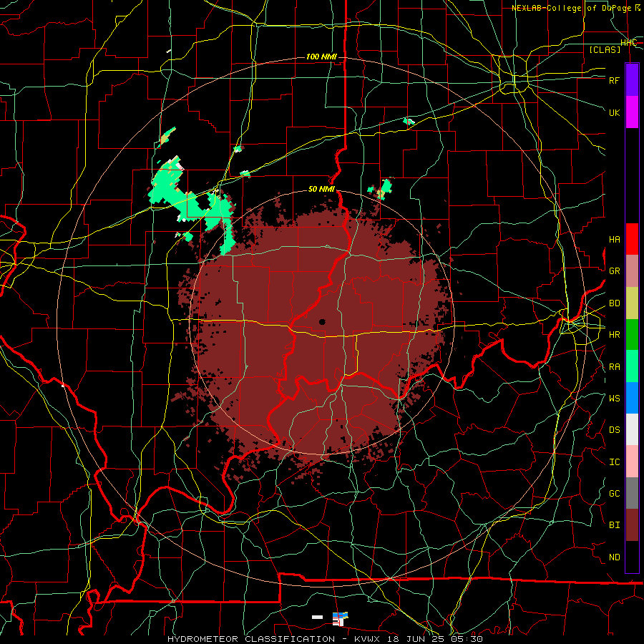Click the maroon BI biological swatch
Image resolution: width=644 pixels, height=644 pixels.
pyautogui.click(x=632, y=525)
